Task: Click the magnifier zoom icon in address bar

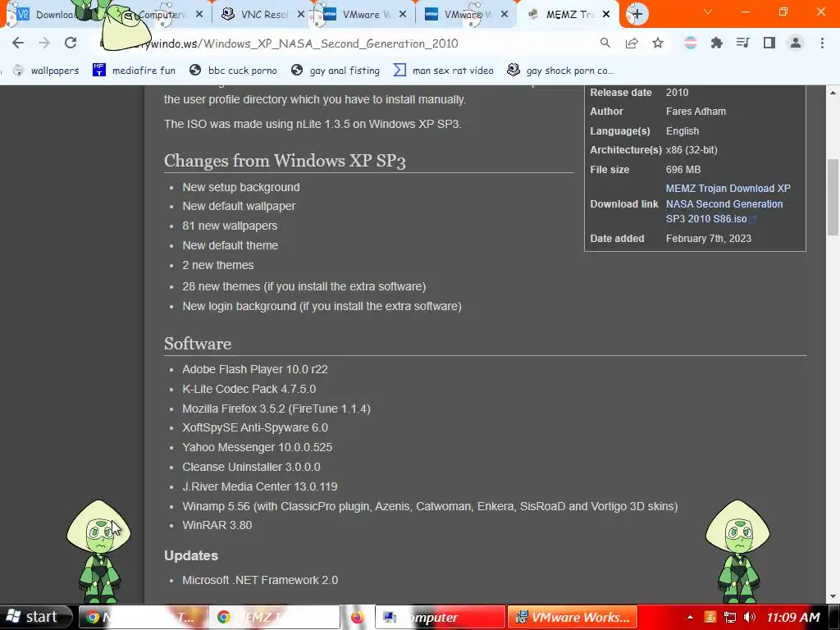Action: [x=605, y=43]
